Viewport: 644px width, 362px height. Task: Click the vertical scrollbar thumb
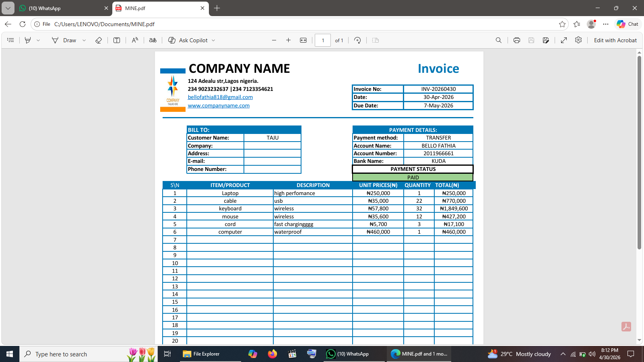pos(639,153)
